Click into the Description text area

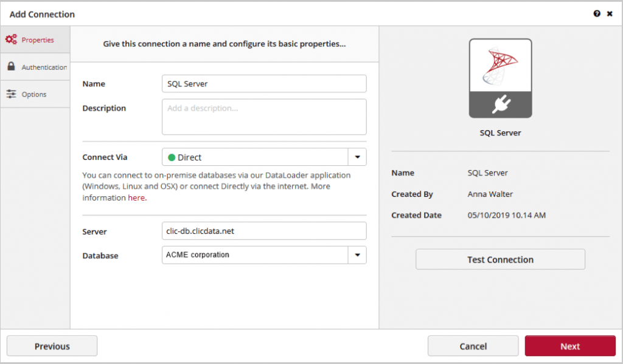coord(264,117)
